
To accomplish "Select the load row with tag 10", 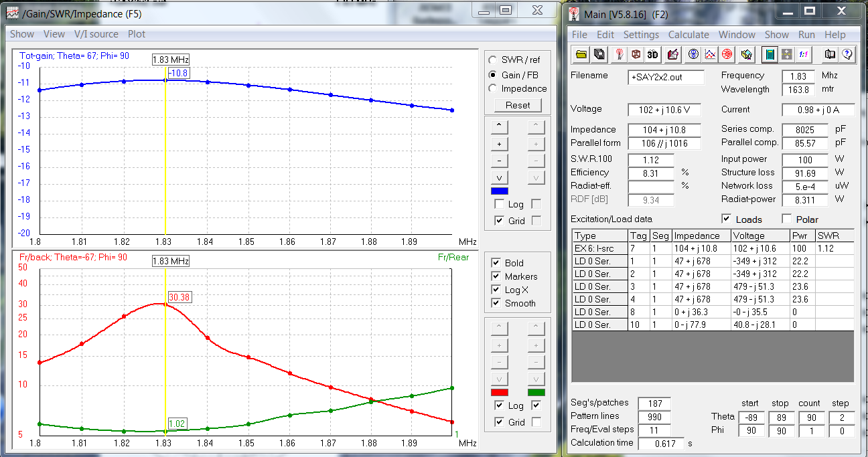I will pyautogui.click(x=714, y=325).
